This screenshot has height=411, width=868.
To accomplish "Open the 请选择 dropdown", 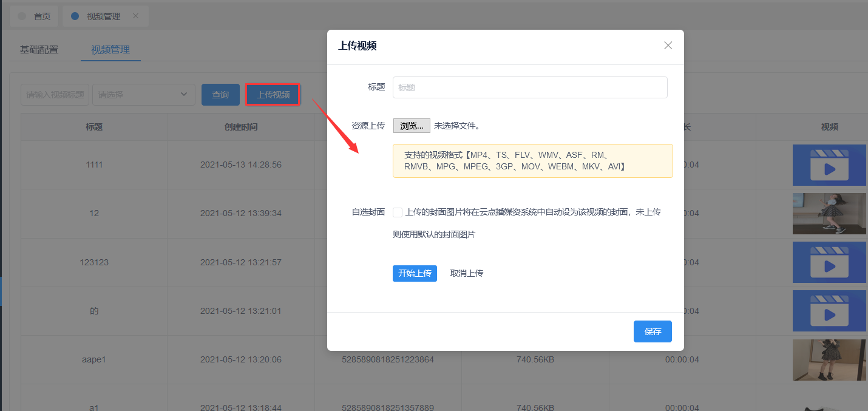I will 144,95.
